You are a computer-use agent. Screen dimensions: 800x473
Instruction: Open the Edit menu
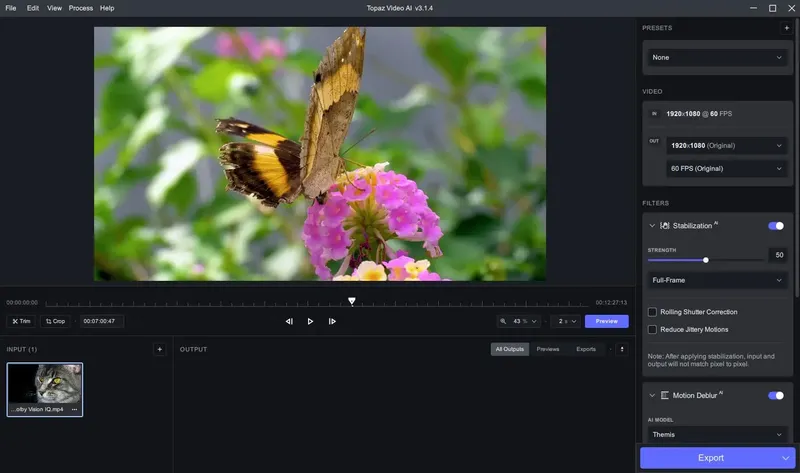[x=33, y=8]
